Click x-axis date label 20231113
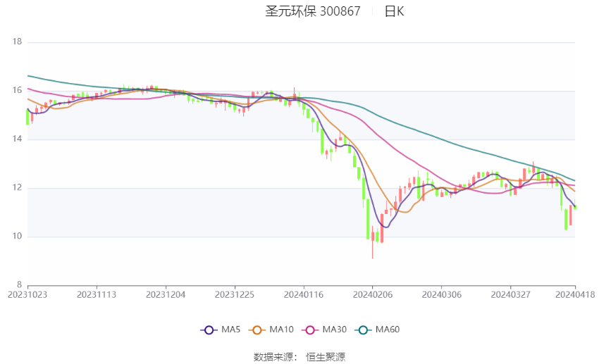 click(x=97, y=295)
